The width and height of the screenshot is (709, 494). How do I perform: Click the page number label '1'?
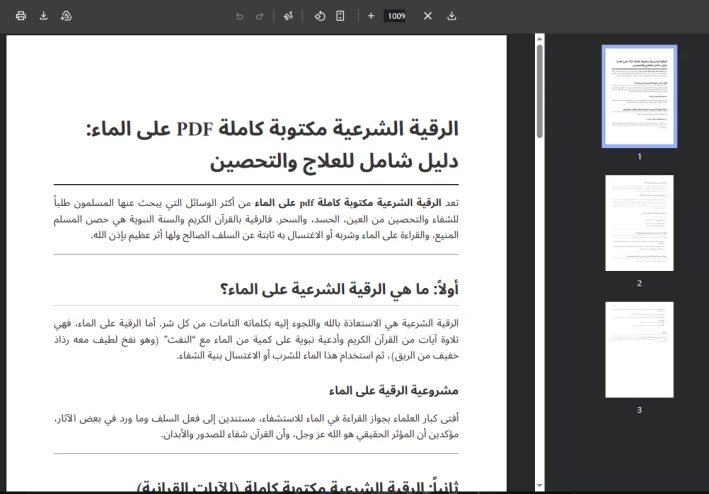pyautogui.click(x=639, y=157)
